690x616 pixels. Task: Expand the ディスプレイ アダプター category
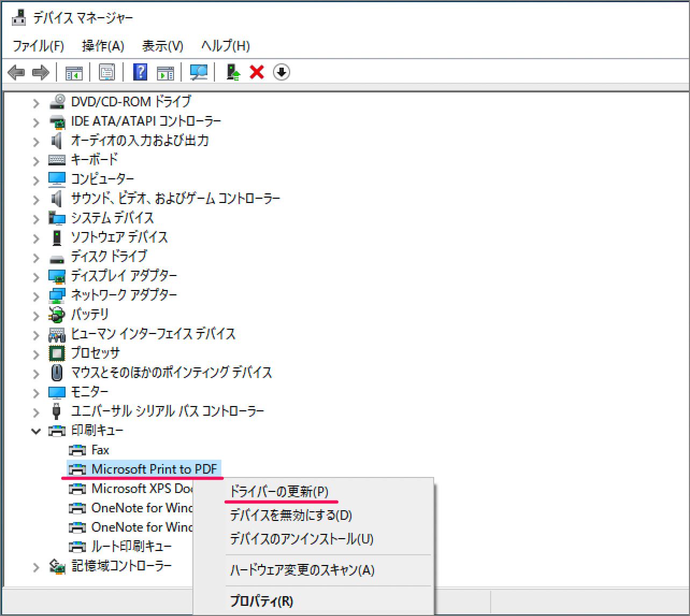click(x=36, y=277)
